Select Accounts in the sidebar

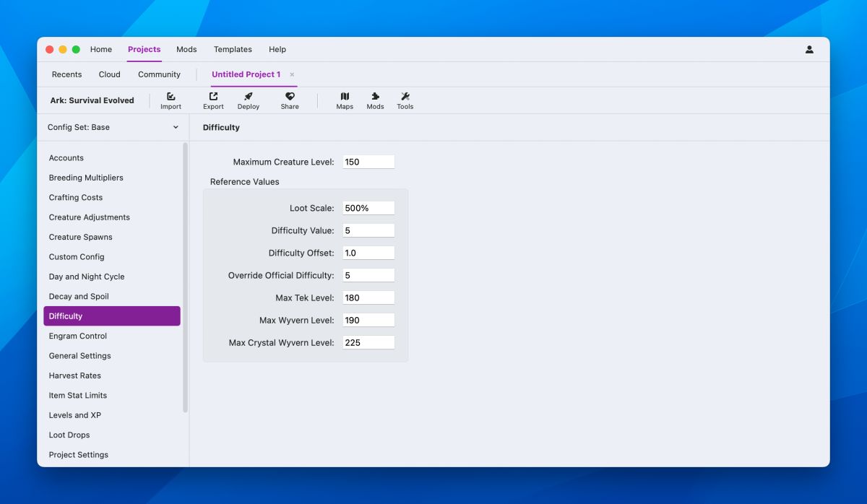[x=112, y=158]
